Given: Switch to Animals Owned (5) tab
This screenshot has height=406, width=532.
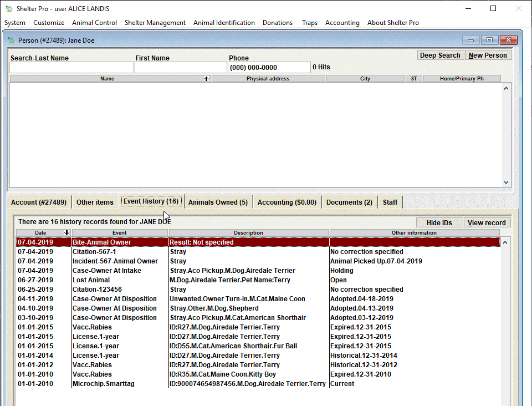Looking at the screenshot, I should click(218, 202).
